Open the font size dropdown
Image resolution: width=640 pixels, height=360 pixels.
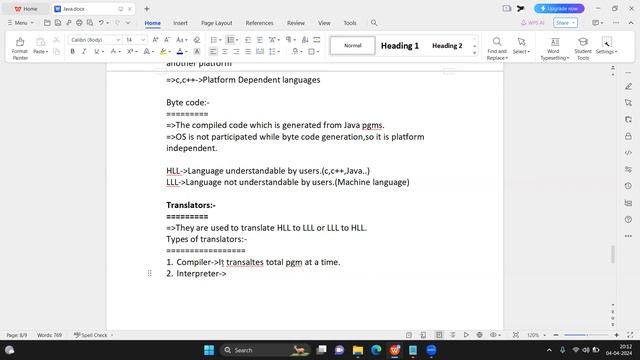[143, 40]
